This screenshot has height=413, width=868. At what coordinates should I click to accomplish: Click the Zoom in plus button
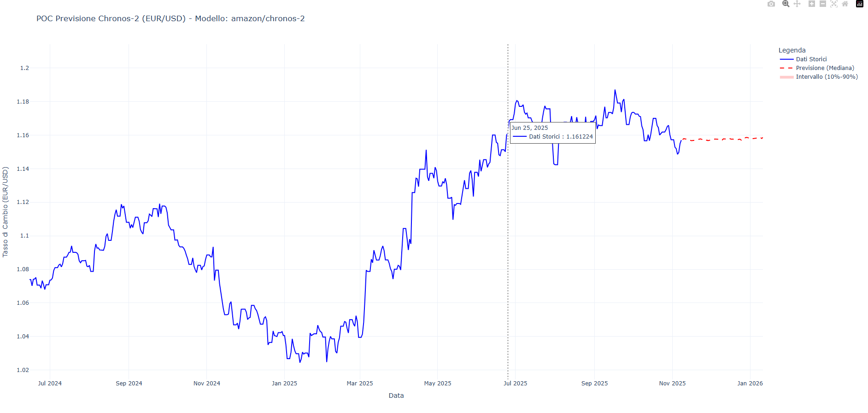tap(812, 4)
